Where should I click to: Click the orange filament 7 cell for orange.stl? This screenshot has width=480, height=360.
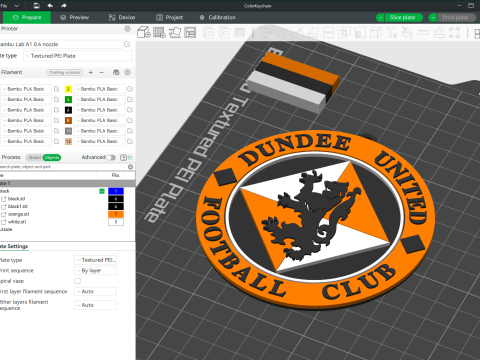[116, 214]
